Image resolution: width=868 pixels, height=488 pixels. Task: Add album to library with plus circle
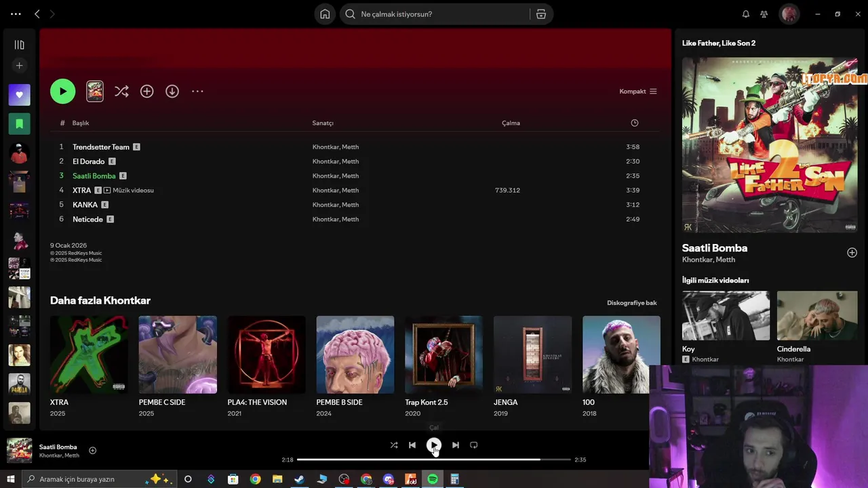pyautogui.click(x=147, y=91)
